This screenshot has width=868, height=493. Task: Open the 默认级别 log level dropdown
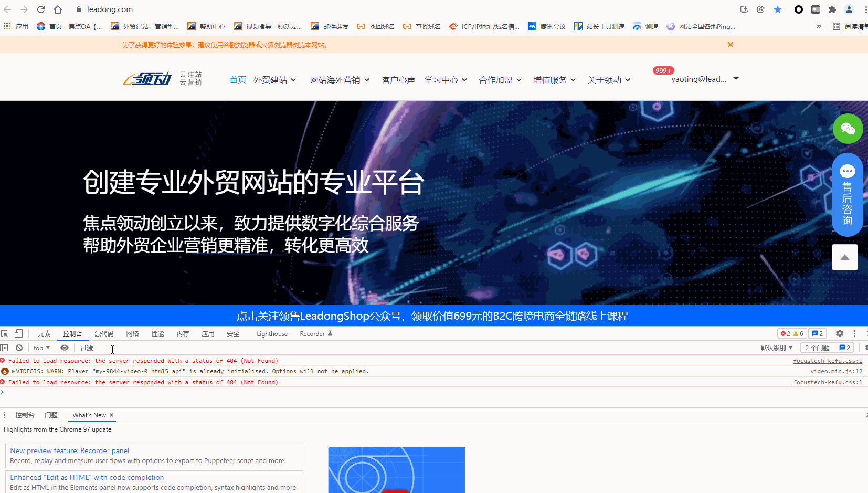click(x=776, y=348)
